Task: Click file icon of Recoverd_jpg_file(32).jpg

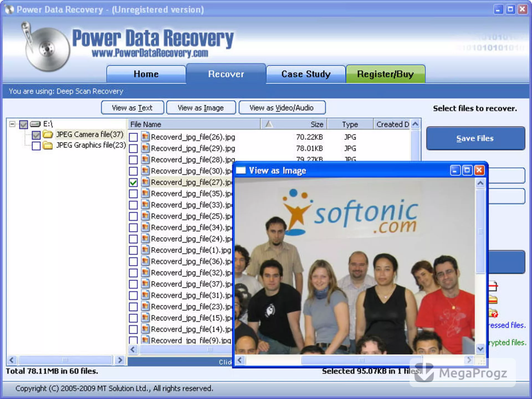Action: point(145,273)
